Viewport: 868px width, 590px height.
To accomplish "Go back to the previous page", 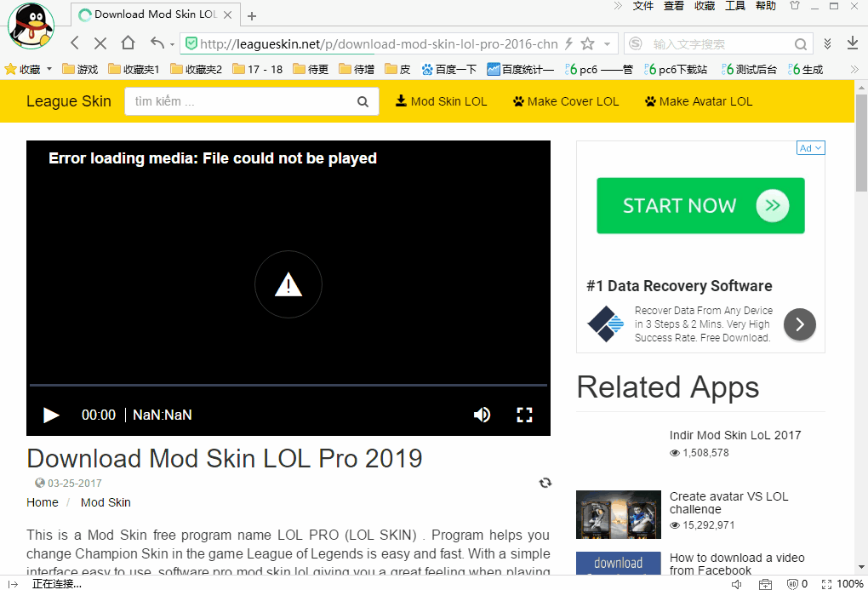I will [x=75, y=43].
